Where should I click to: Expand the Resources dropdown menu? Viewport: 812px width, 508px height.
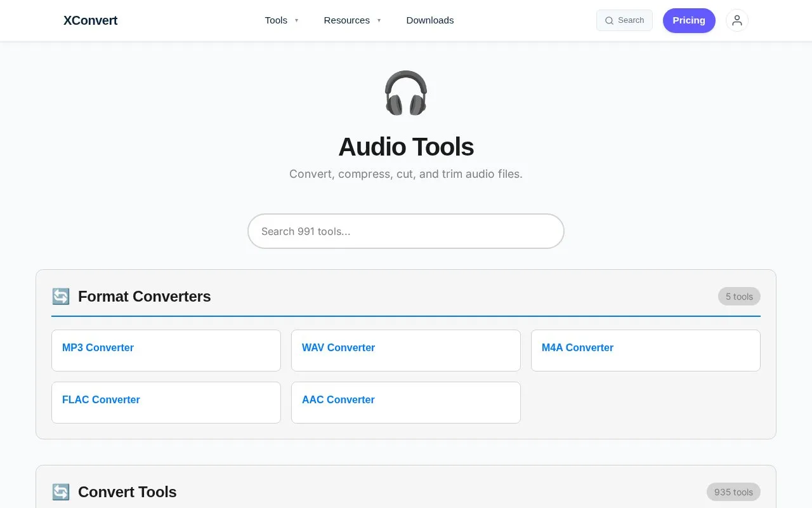[353, 20]
